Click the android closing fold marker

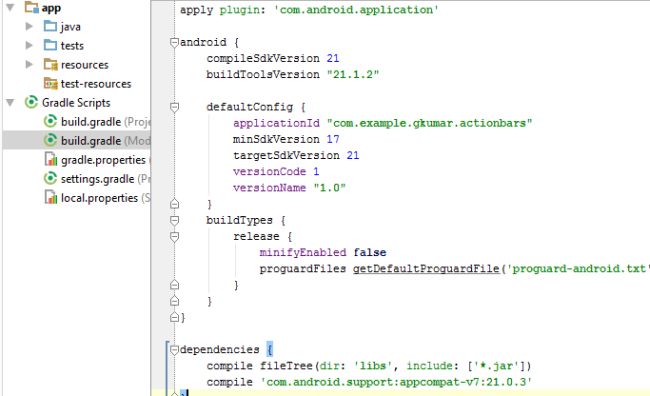point(175,317)
